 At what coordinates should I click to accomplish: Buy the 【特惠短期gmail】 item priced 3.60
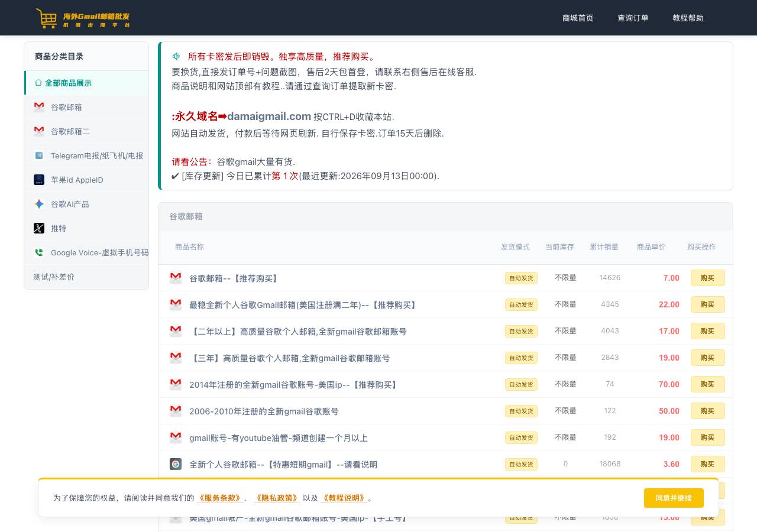pyautogui.click(x=707, y=464)
